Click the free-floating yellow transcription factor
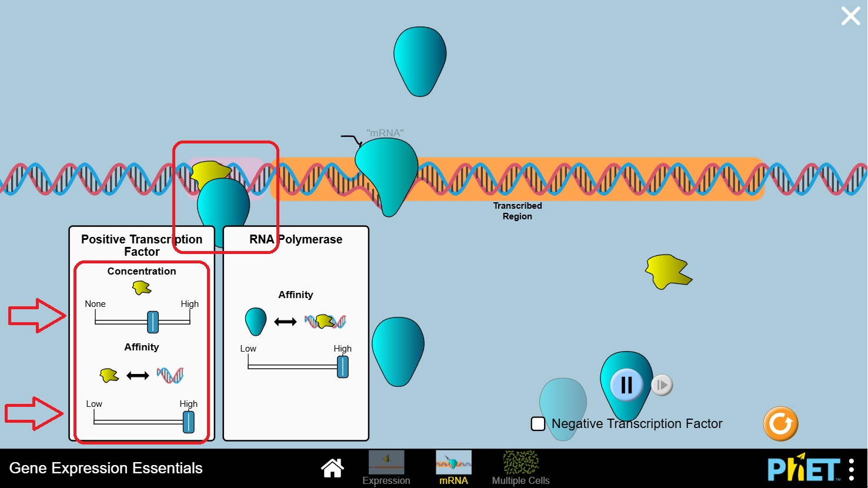 668,272
